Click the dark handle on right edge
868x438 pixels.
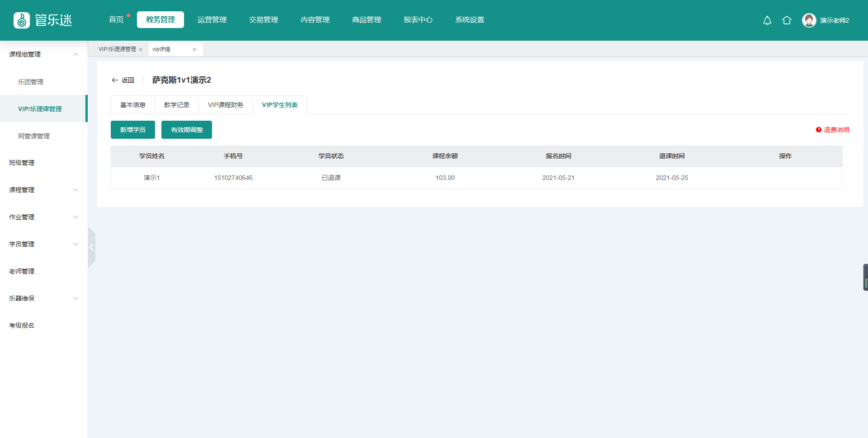[865, 277]
